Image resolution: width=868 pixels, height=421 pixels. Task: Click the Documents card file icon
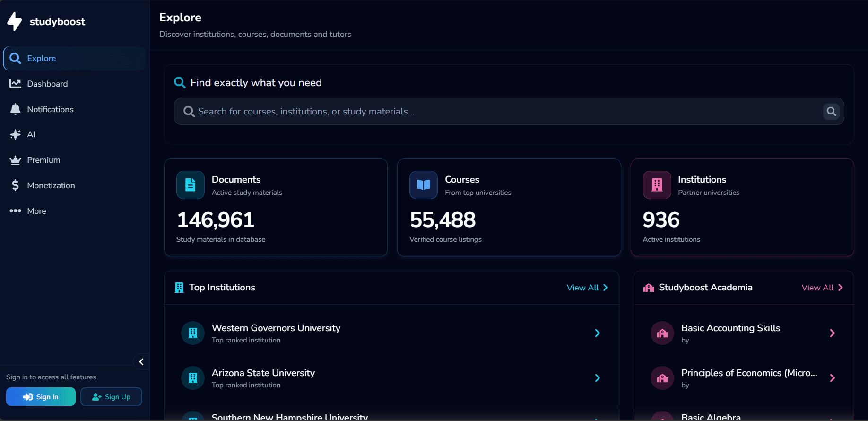(191, 185)
